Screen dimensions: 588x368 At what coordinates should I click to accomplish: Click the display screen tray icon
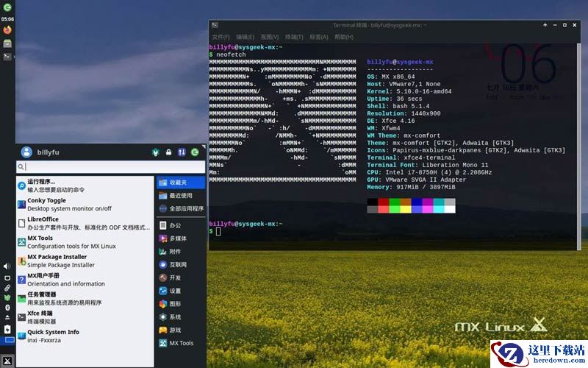point(7,278)
